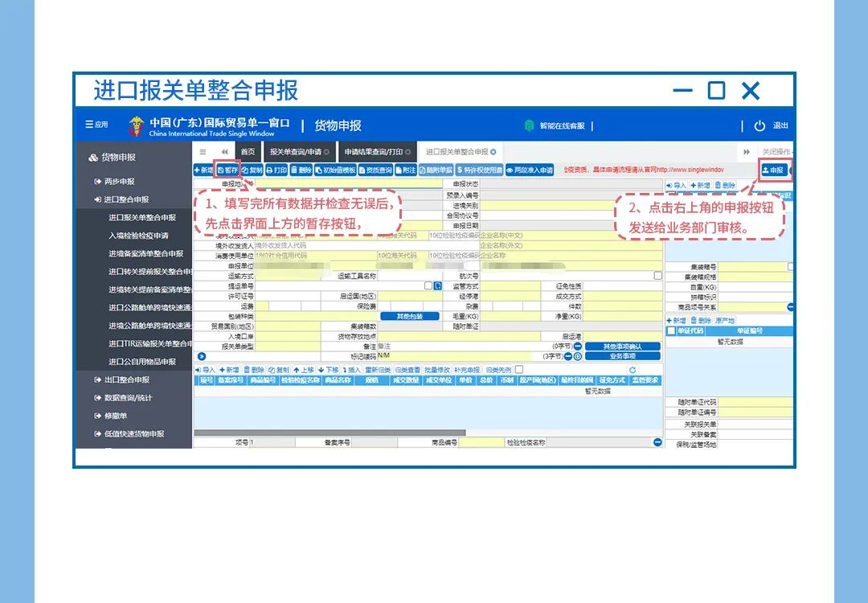Click the 新增 toolbar button
868x603 pixels.
pos(203,170)
